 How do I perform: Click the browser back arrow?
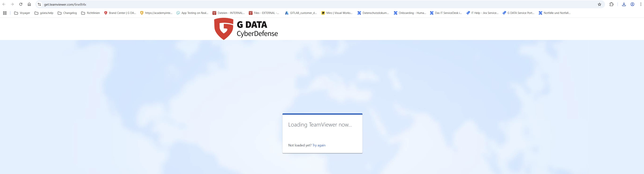4,4
